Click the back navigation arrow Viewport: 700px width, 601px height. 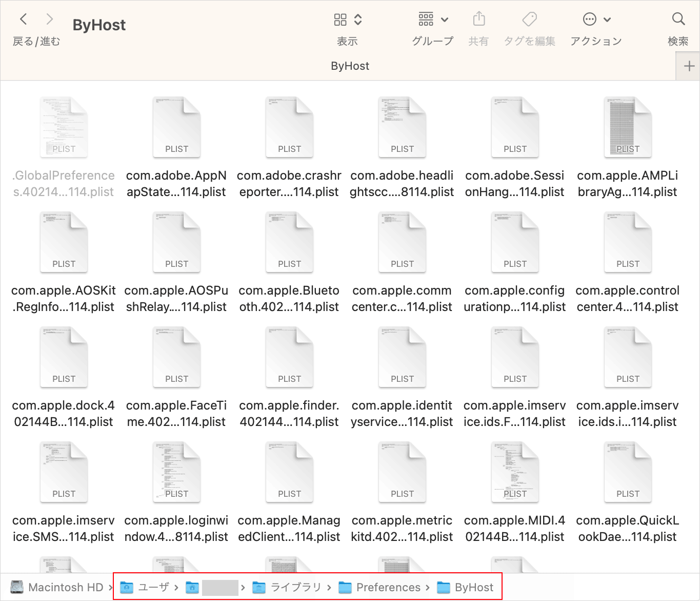(x=23, y=20)
